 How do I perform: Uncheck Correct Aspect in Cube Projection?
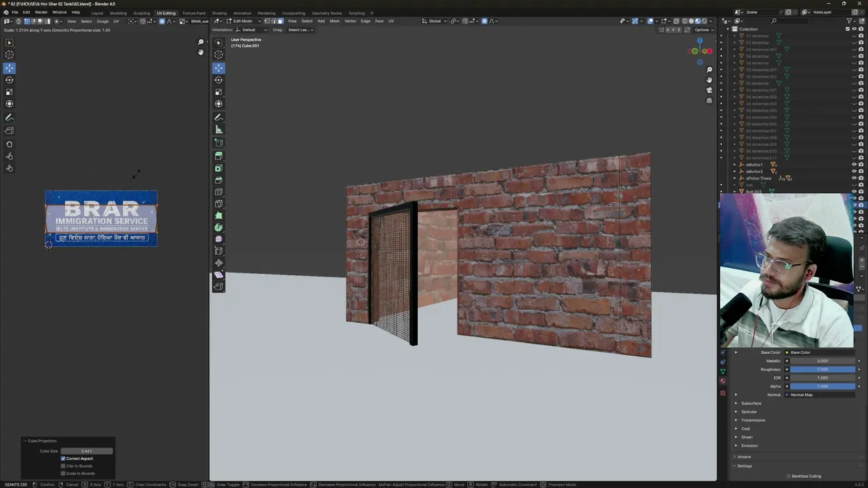click(x=63, y=458)
